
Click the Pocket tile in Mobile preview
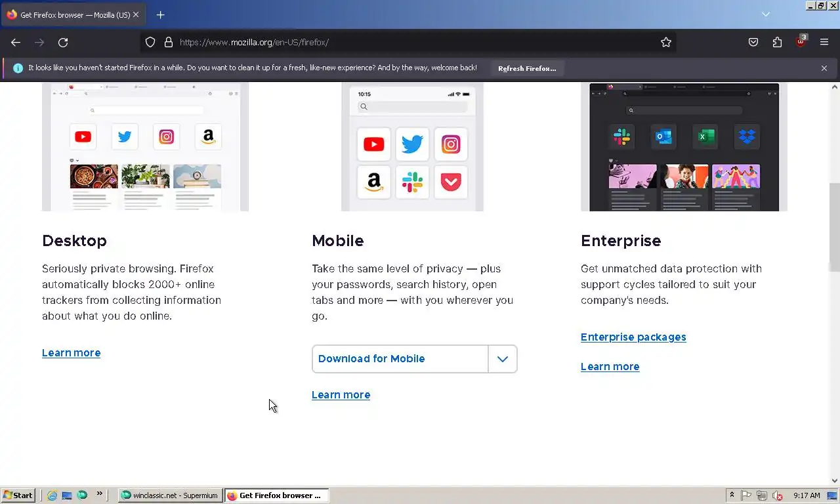coord(451,182)
